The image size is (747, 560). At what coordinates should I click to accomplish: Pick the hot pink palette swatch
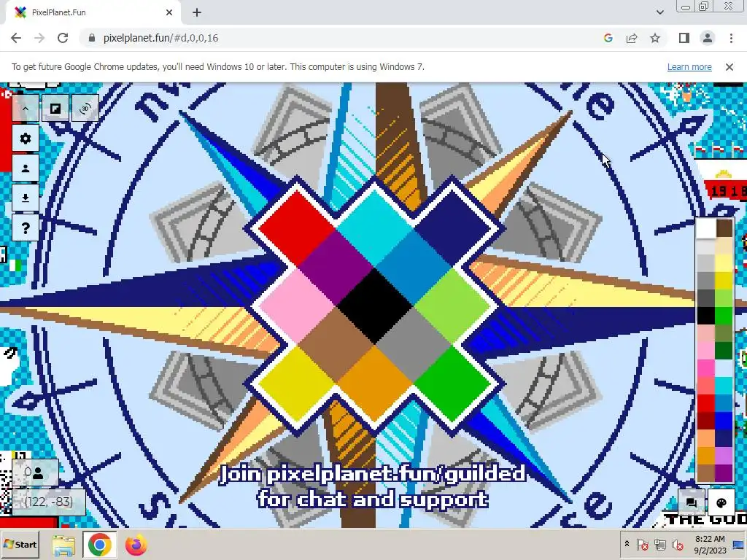(x=706, y=368)
